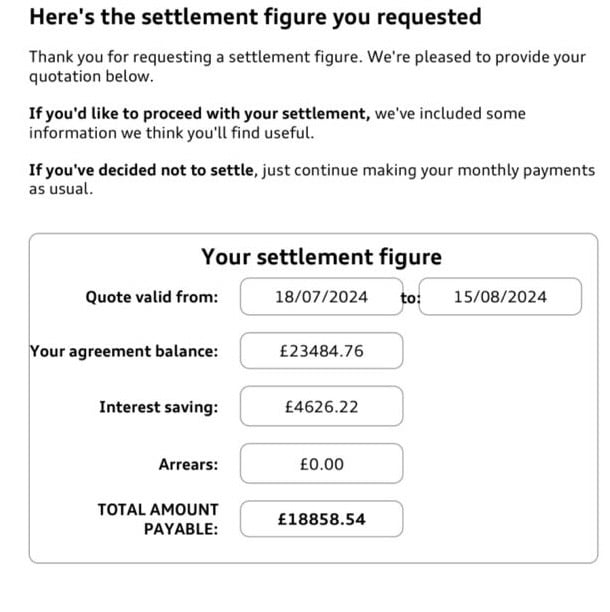Click the 'Interest saving:' label
The image size is (610, 612).
158,407
